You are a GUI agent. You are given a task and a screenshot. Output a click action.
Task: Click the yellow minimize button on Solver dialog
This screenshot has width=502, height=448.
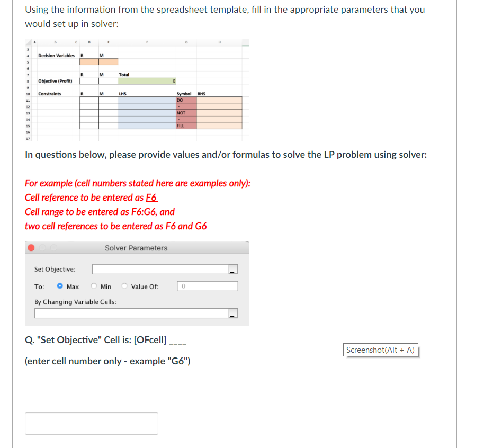pyautogui.click(x=41, y=248)
